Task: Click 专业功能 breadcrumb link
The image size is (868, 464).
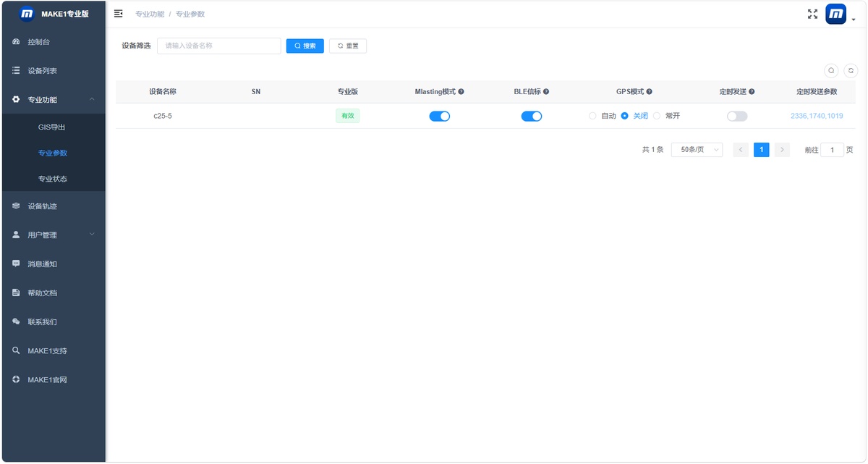Action: (150, 14)
